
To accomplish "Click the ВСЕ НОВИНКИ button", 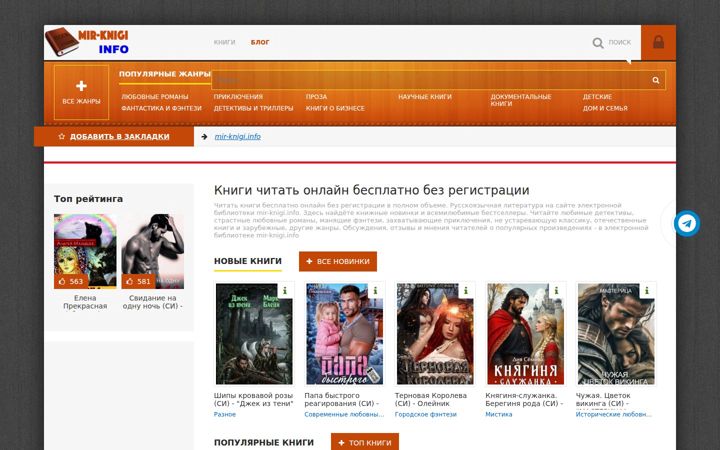I will click(x=338, y=261).
